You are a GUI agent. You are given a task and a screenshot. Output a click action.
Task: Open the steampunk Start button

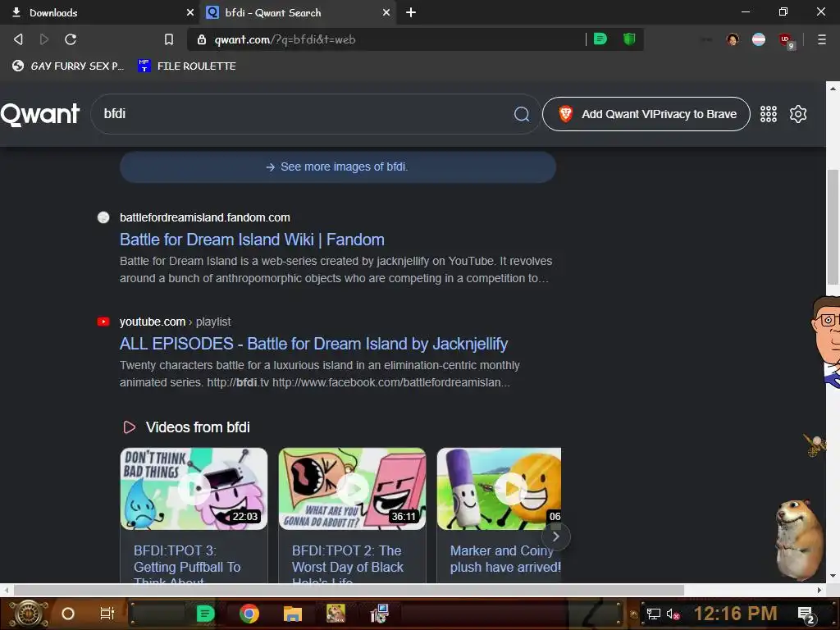click(x=29, y=614)
